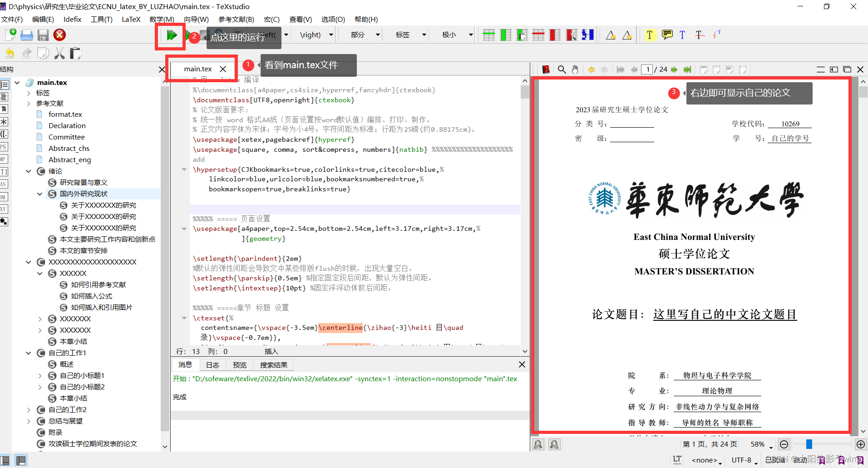Click the Copy icon beside the scissors
868x468 pixels.
(43, 53)
